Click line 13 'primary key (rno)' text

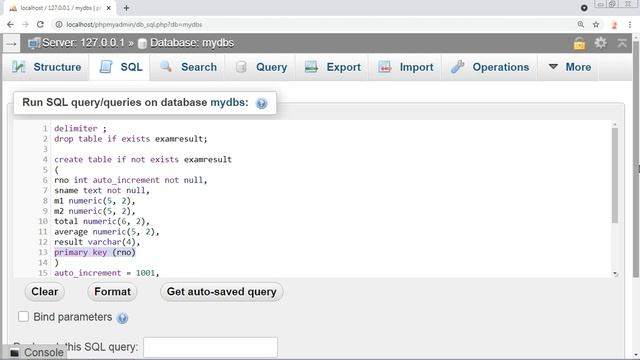tap(95, 252)
